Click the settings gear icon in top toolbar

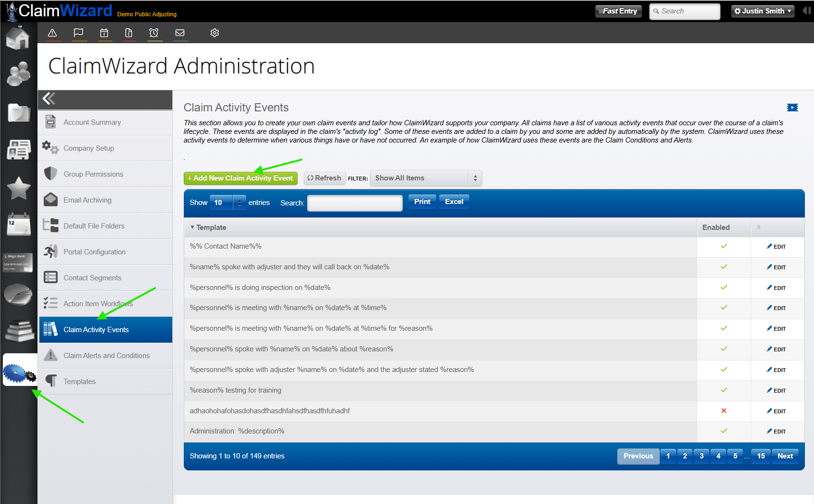coord(215,33)
